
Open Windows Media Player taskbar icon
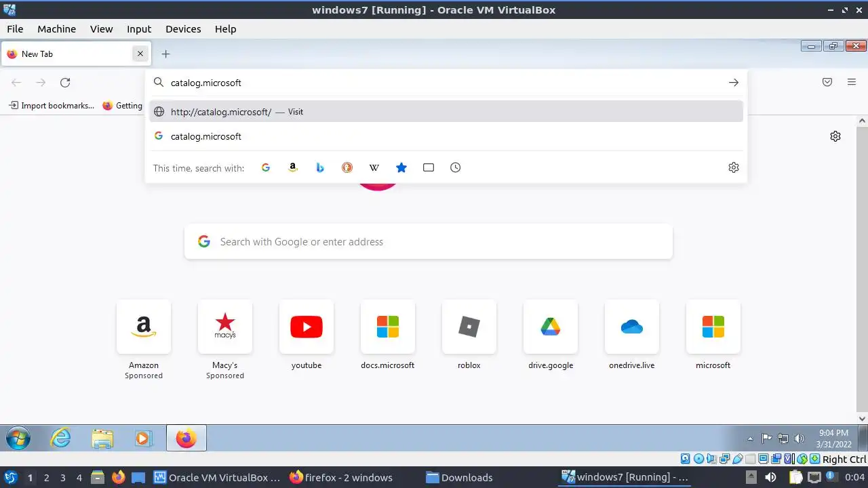143,439
